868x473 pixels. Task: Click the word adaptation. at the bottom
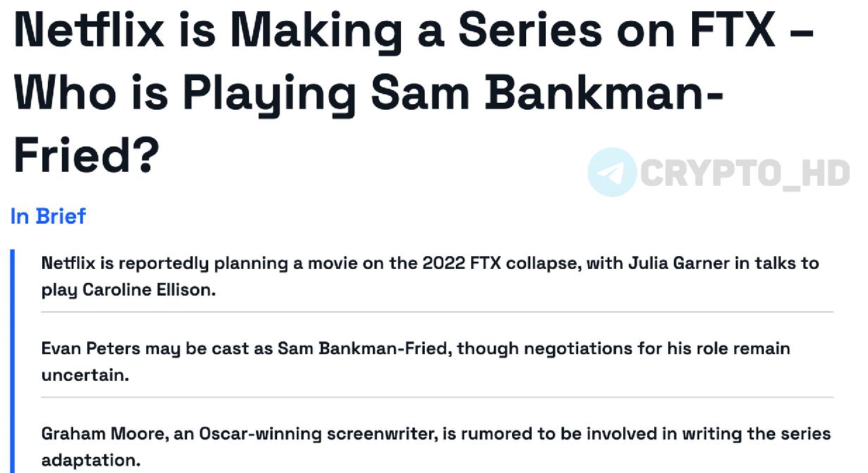(x=91, y=460)
